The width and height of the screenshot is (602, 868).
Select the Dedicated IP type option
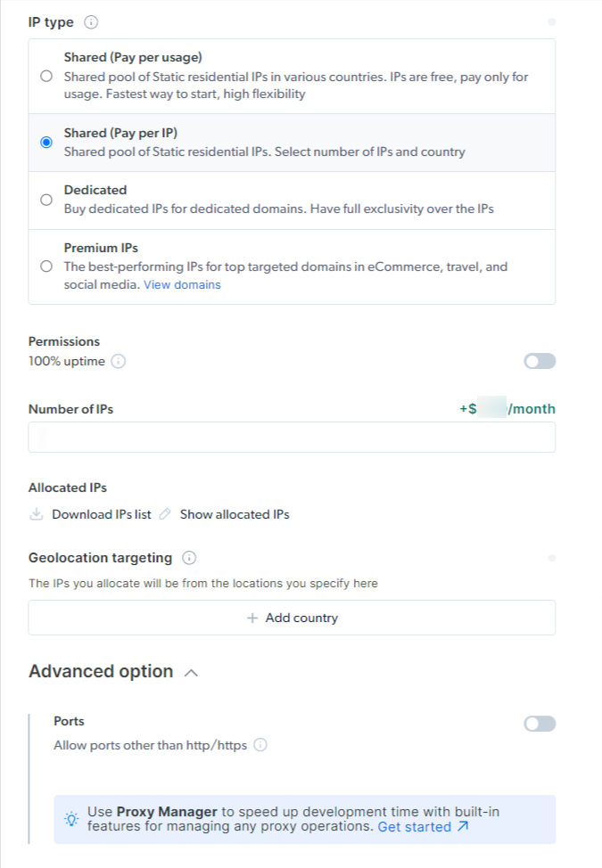pos(46,200)
